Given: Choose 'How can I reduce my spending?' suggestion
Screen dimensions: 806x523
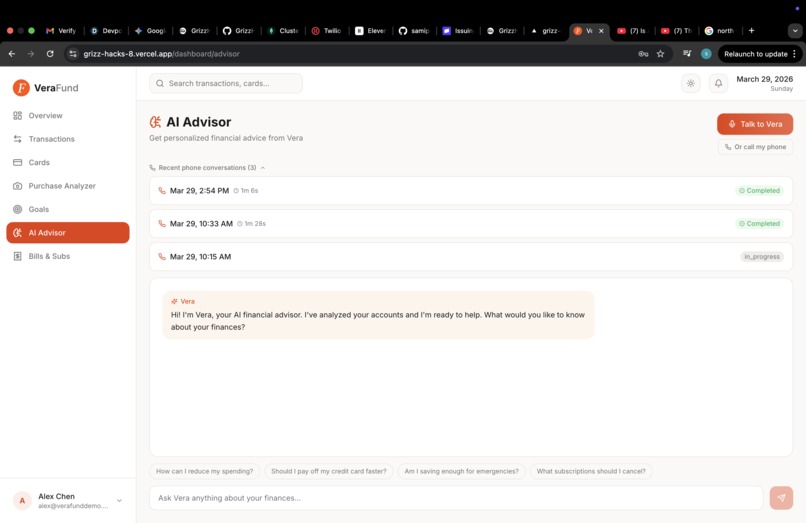Looking at the screenshot, I should pyautogui.click(x=205, y=471).
